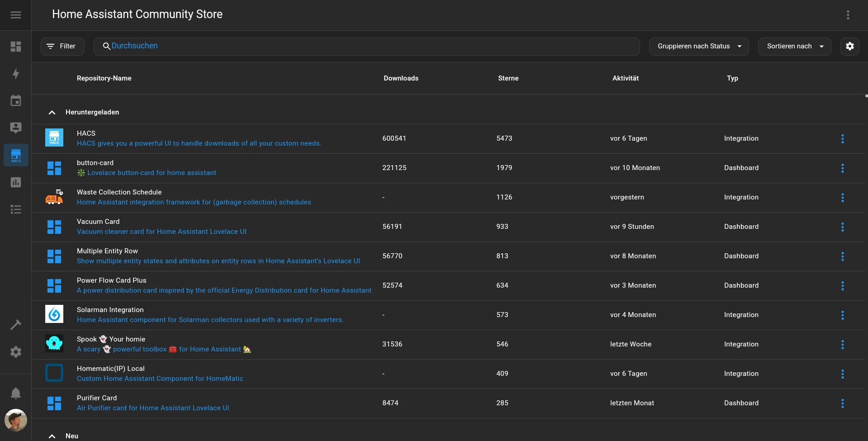Screen dimensions: 868x441
Task: Open Vacuum Card row three-dot menu
Action: [842, 227]
